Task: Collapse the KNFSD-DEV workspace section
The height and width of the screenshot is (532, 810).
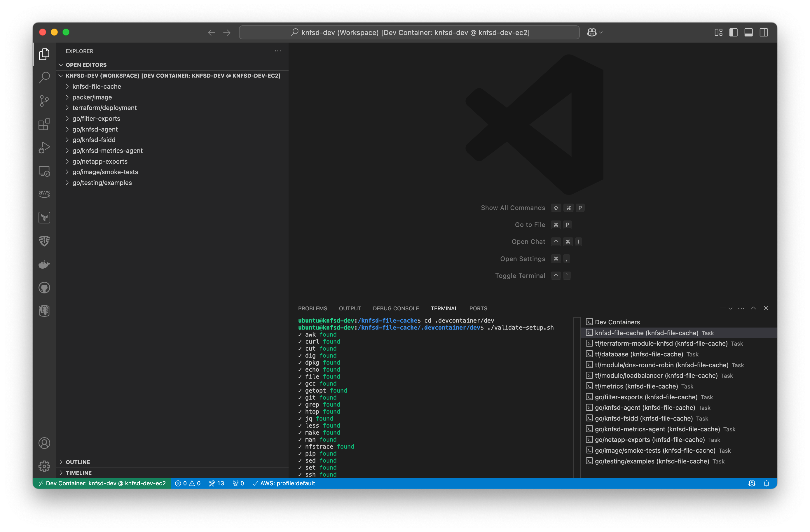Action: coord(172,76)
